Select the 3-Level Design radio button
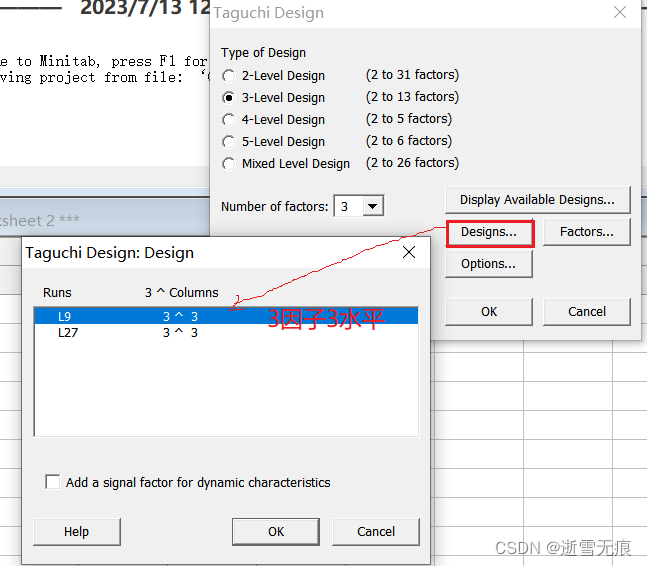 228,98
